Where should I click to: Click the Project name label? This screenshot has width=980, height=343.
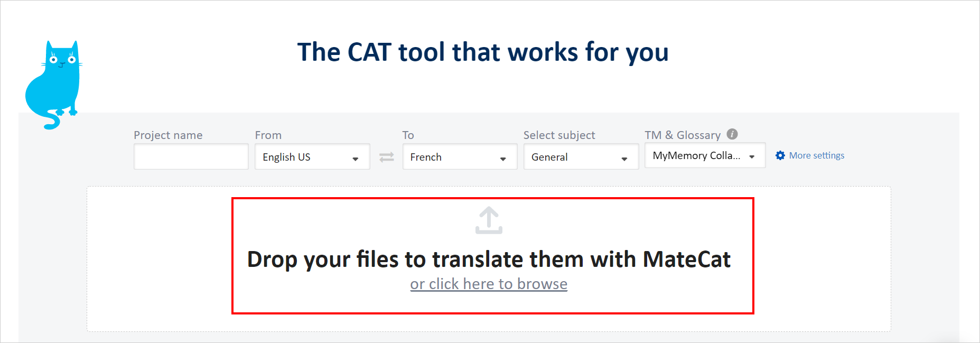[x=168, y=135]
